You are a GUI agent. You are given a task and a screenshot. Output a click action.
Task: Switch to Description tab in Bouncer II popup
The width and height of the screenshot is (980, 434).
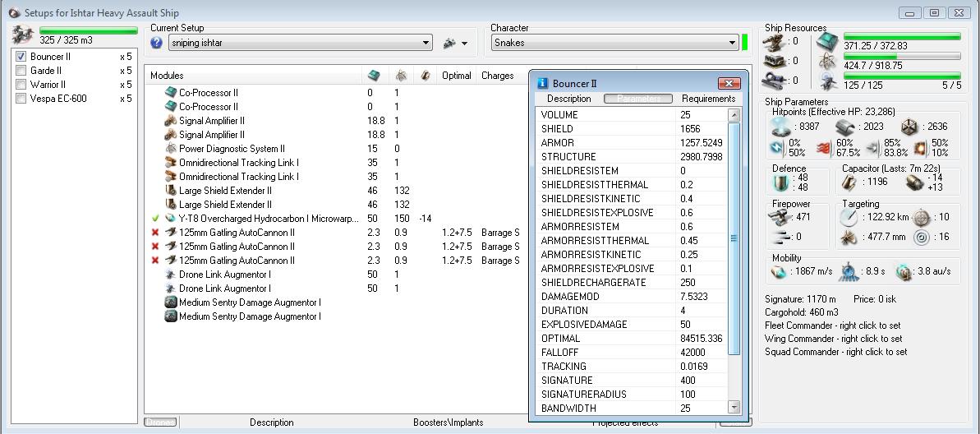(568, 99)
